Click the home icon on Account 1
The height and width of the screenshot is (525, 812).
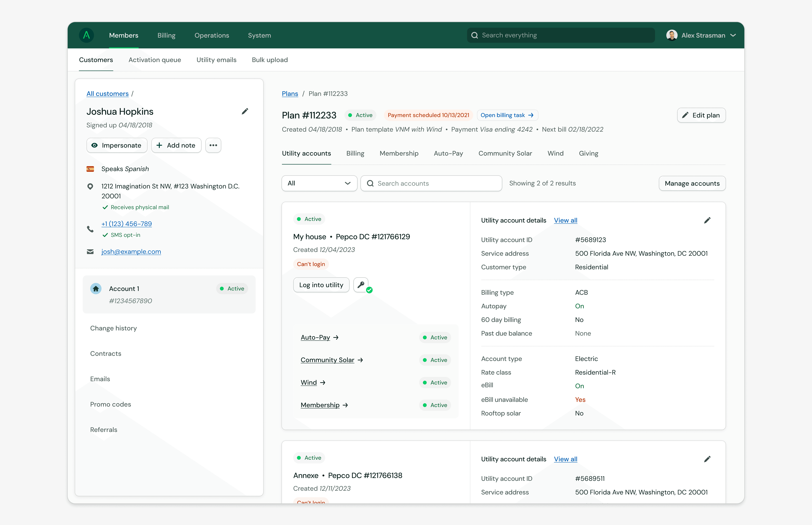coord(96,289)
